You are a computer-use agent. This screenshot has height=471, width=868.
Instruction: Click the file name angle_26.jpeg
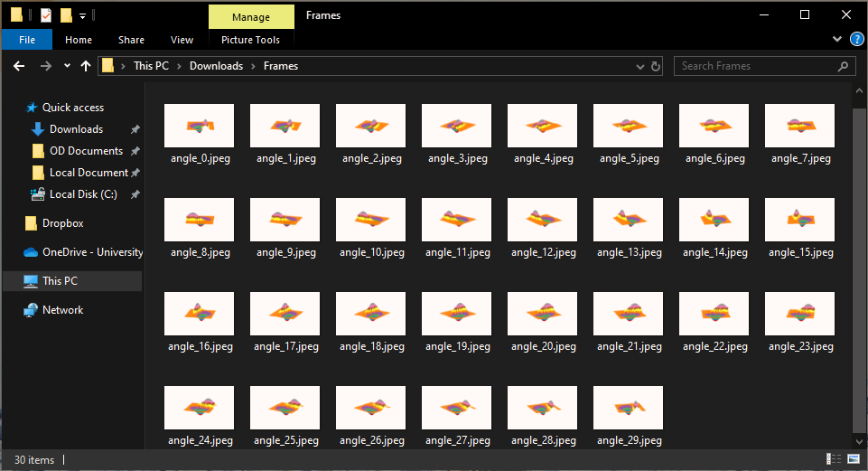(x=372, y=440)
